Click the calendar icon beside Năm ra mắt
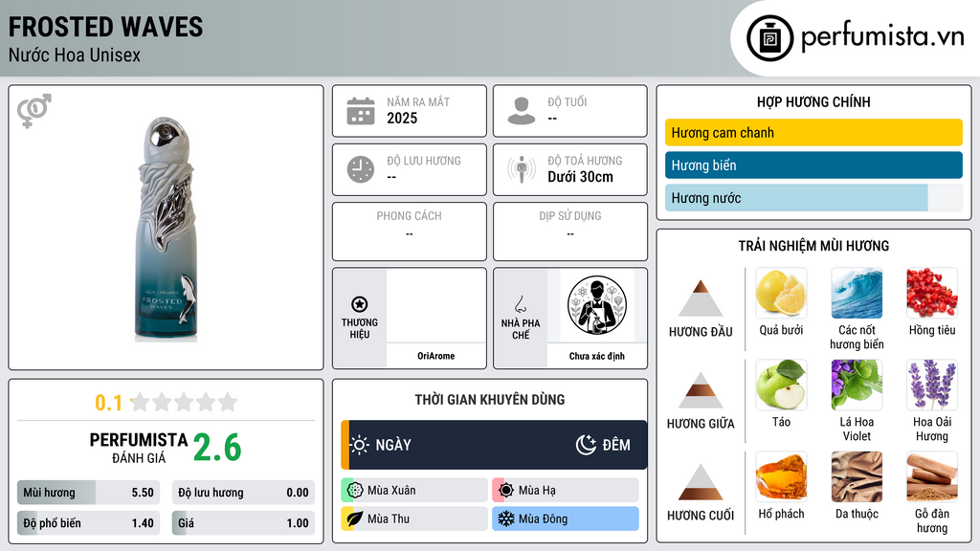The image size is (980, 551). [361, 111]
